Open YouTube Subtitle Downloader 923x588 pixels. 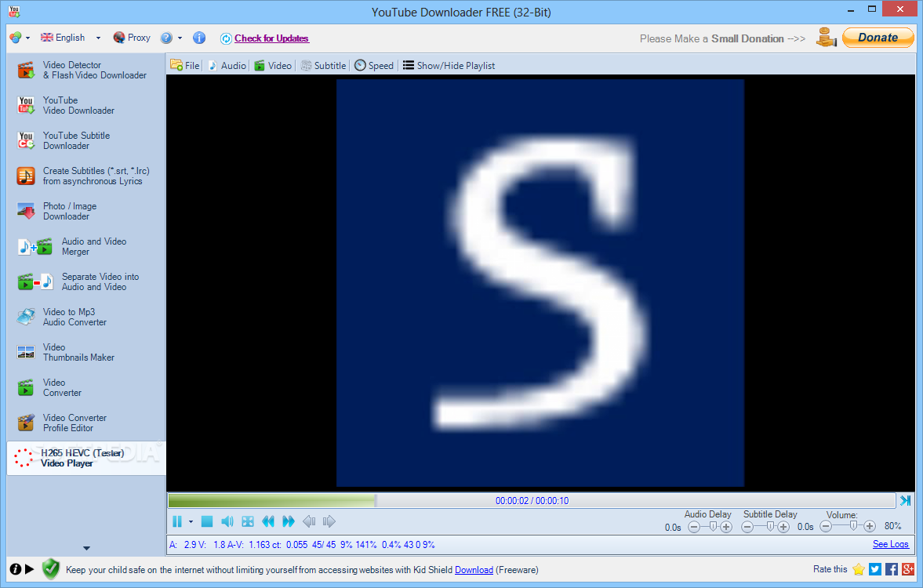tap(85, 140)
